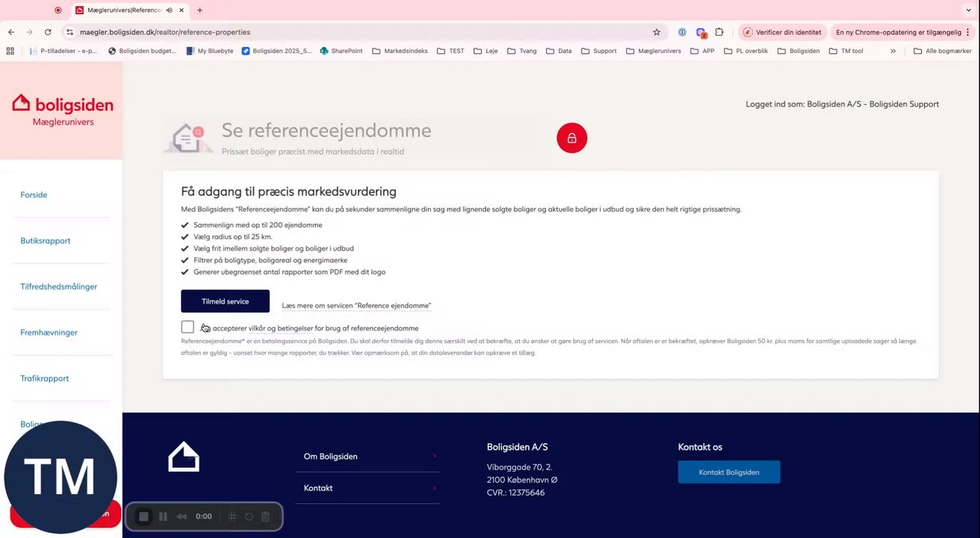980x538 pixels.
Task: Click the rewind recording button
Action: (182, 516)
